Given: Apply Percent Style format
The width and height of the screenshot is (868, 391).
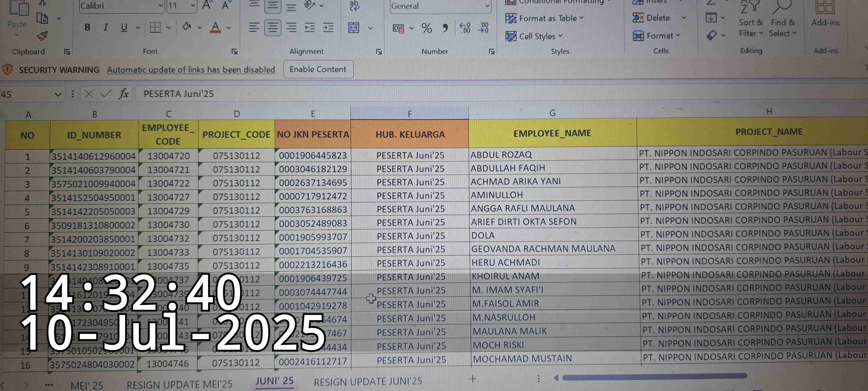Looking at the screenshot, I should click(427, 28).
